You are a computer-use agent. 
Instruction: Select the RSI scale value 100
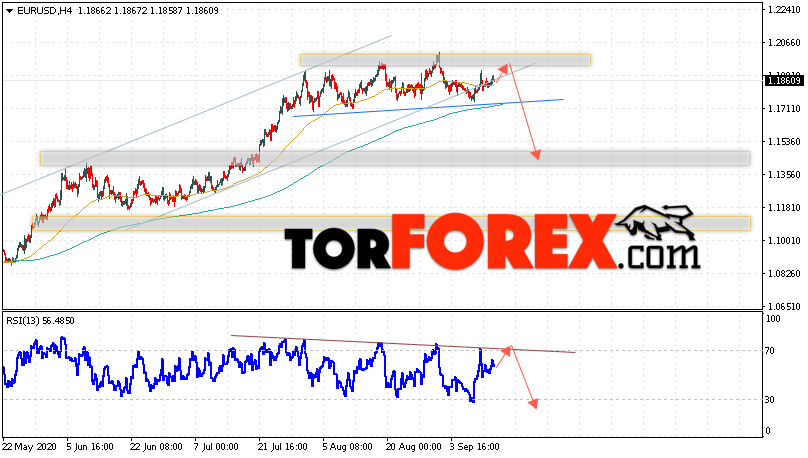tap(773, 319)
